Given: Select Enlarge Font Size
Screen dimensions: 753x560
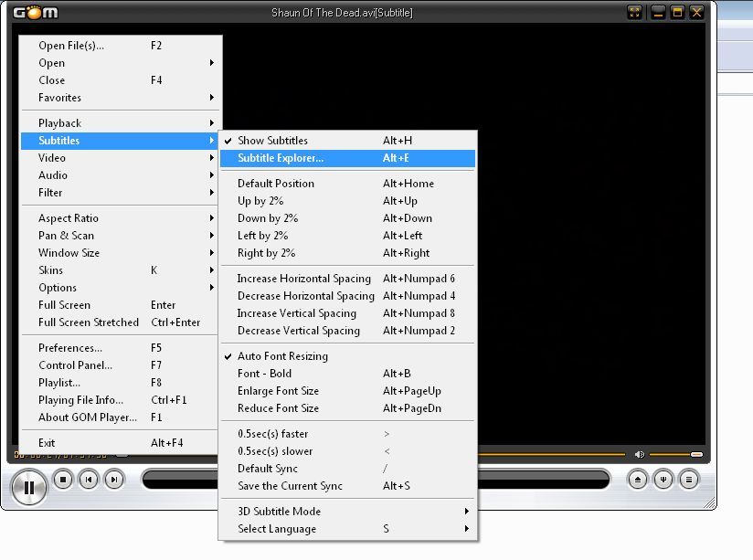Looking at the screenshot, I should pos(347,391).
